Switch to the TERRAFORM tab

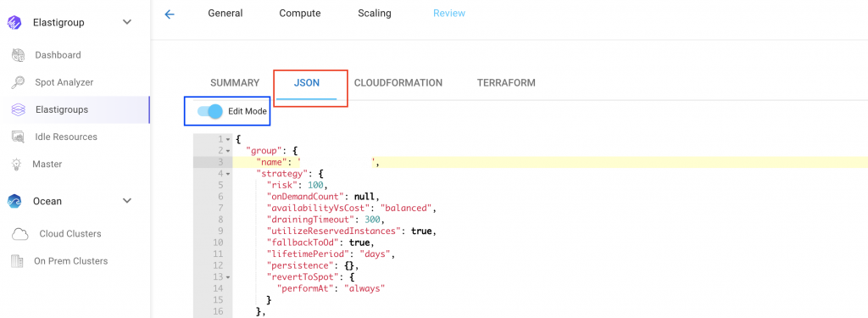[506, 83]
